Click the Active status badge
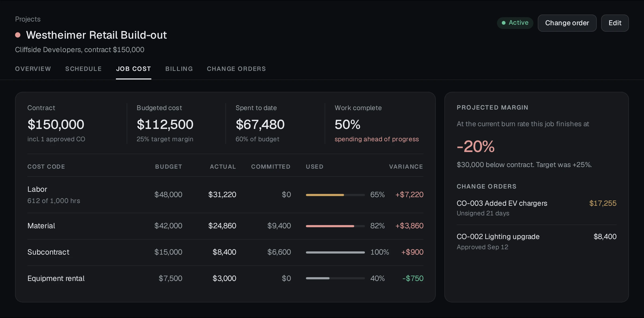The width and height of the screenshot is (644, 318). pos(515,23)
